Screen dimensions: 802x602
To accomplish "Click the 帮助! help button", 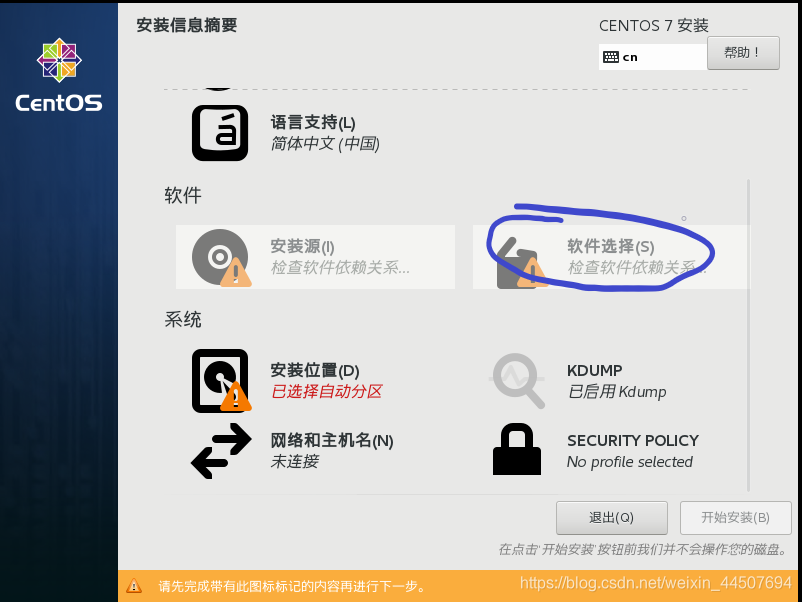I will coord(743,53).
